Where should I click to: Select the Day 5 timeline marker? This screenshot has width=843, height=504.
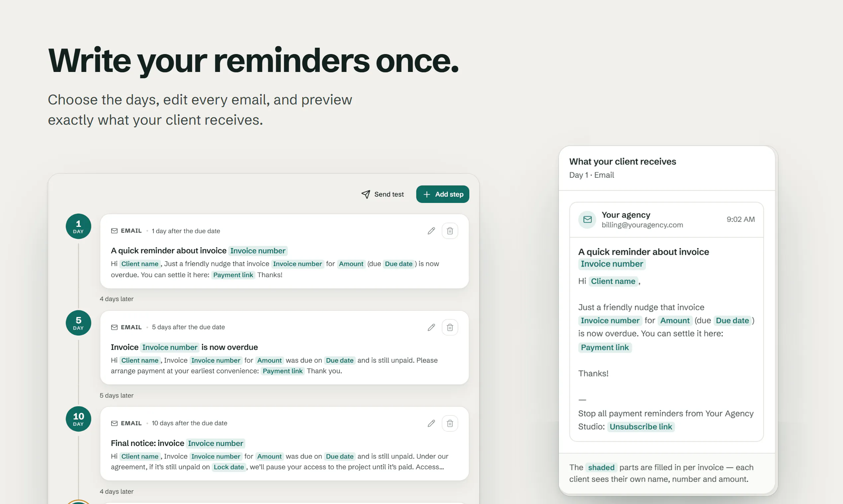pyautogui.click(x=79, y=323)
